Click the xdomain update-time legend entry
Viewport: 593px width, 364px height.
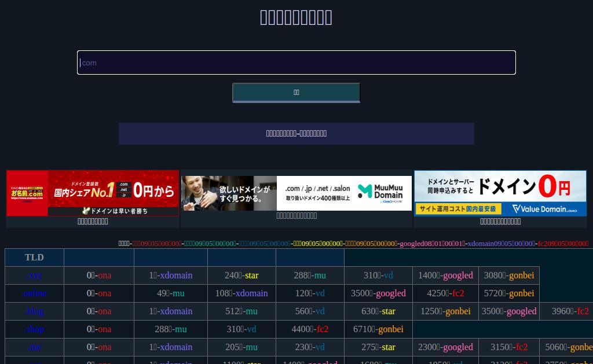(502, 244)
